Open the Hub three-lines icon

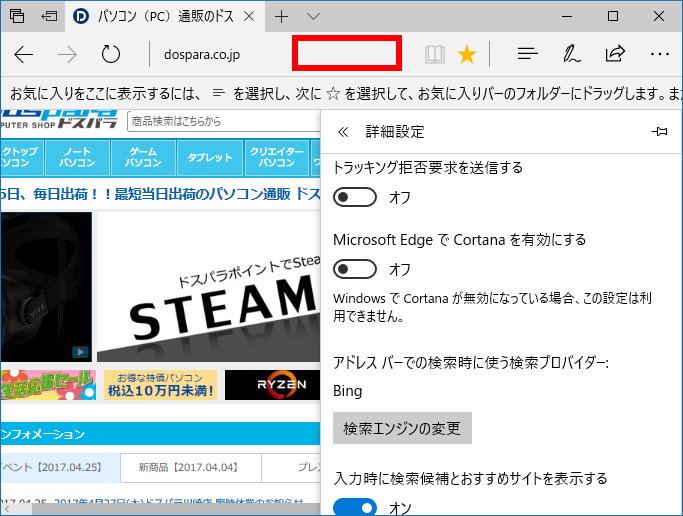click(528, 55)
